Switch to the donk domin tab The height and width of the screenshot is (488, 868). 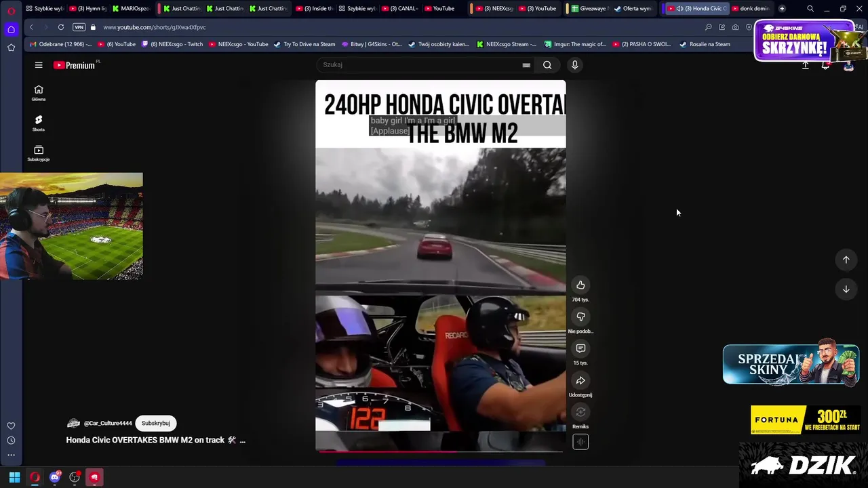click(x=751, y=9)
